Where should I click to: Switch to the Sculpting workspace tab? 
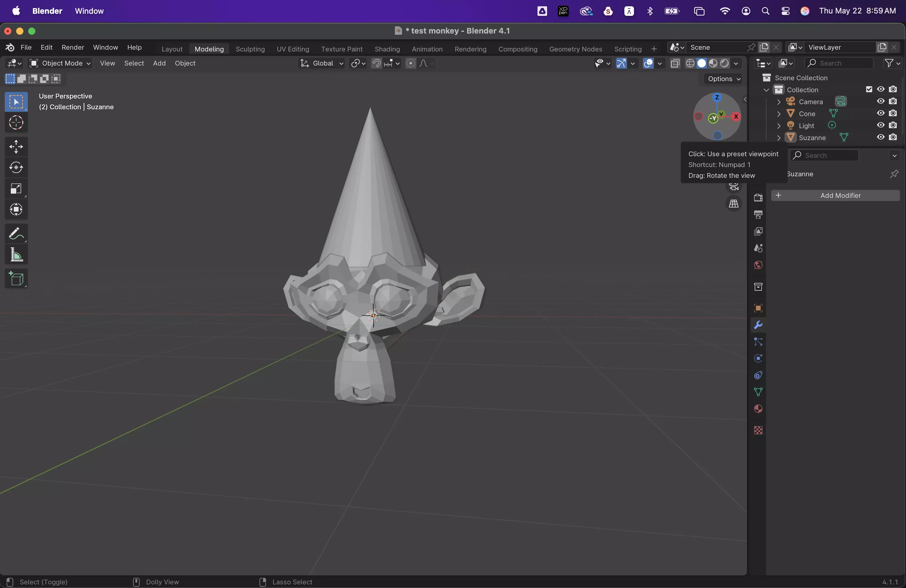pyautogui.click(x=250, y=49)
